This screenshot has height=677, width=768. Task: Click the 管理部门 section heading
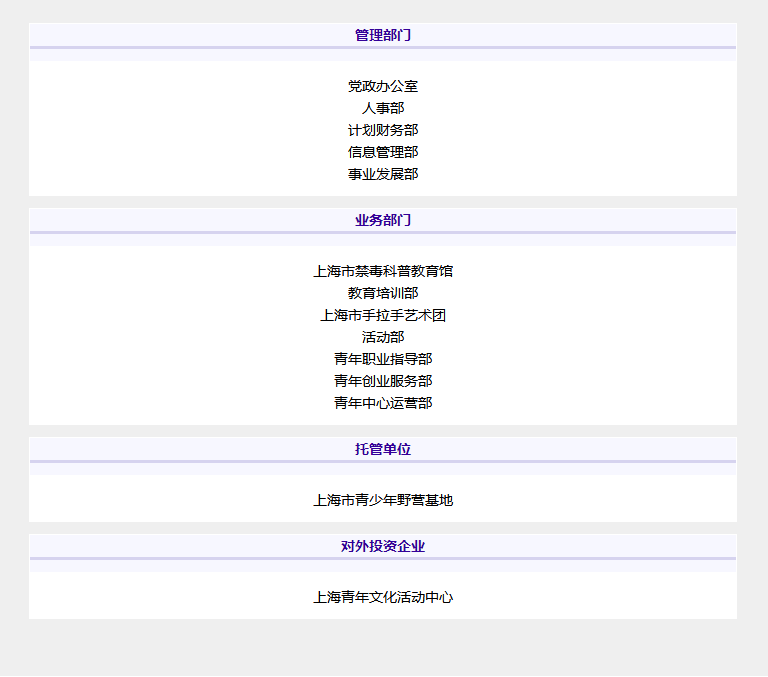pos(383,35)
